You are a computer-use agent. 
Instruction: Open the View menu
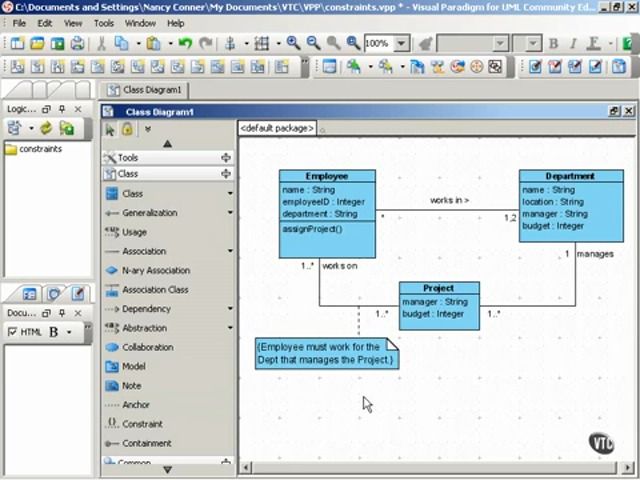click(x=73, y=23)
